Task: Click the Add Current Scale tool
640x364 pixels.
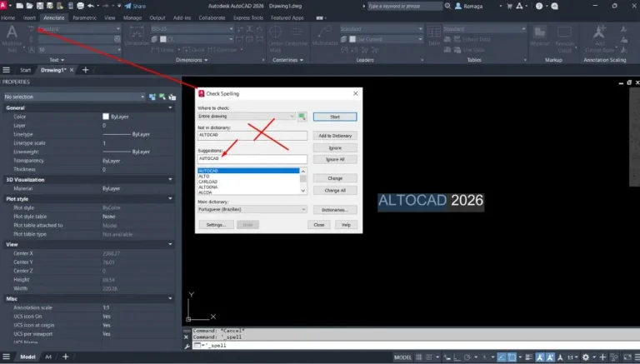Action: point(599,39)
